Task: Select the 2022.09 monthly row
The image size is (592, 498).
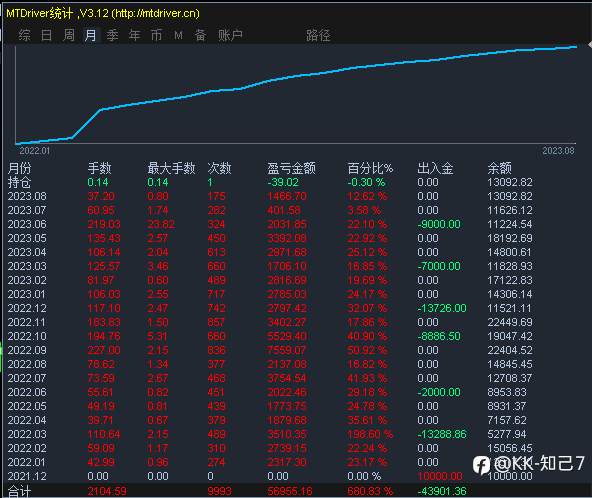Action: (271, 350)
